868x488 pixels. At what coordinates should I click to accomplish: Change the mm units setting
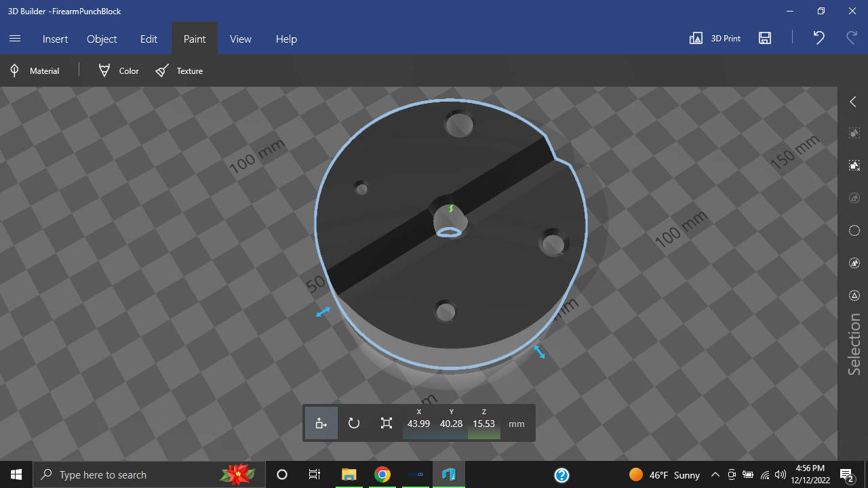[517, 424]
